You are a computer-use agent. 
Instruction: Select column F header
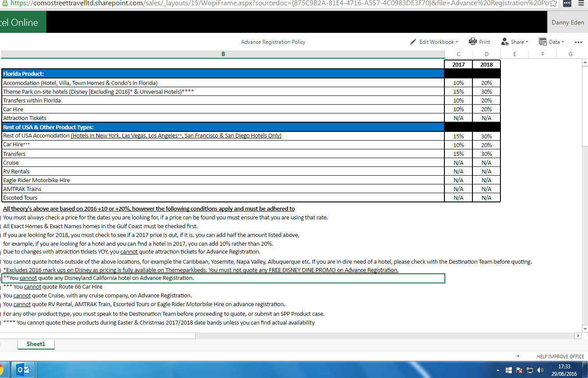542,54
